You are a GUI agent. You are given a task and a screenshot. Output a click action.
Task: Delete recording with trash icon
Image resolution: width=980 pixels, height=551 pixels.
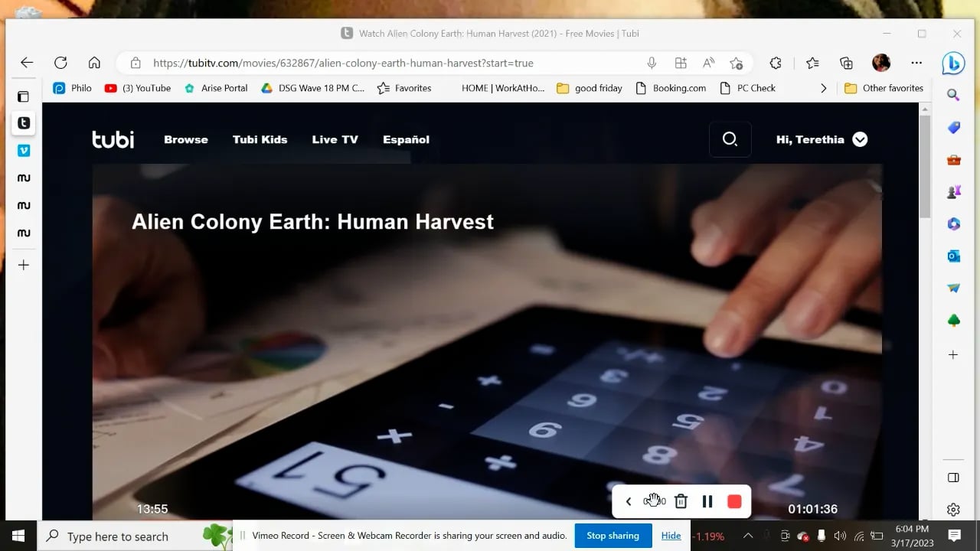click(681, 501)
